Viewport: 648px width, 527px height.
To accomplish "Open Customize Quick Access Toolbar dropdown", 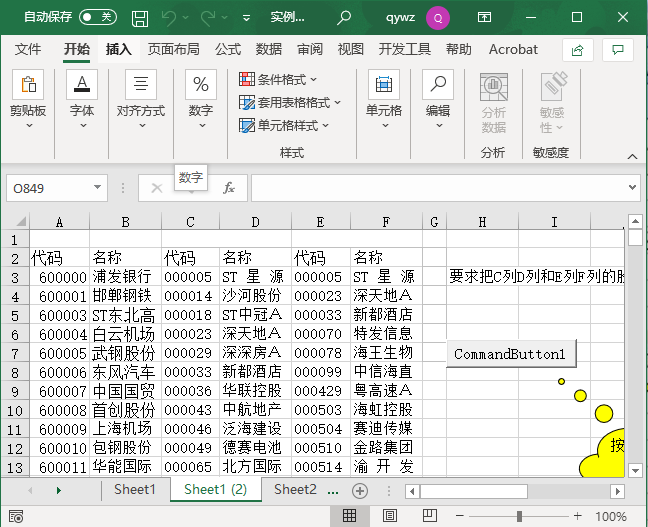I will click(246, 18).
